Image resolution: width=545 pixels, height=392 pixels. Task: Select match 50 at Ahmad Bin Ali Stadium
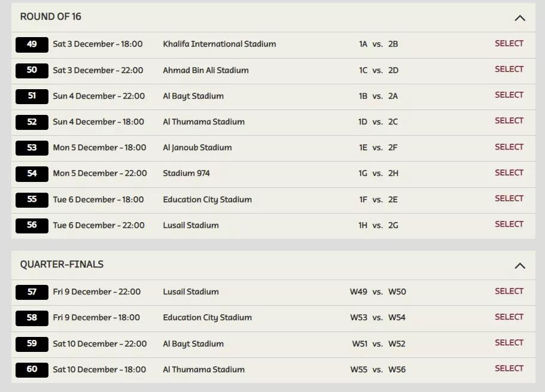(509, 69)
